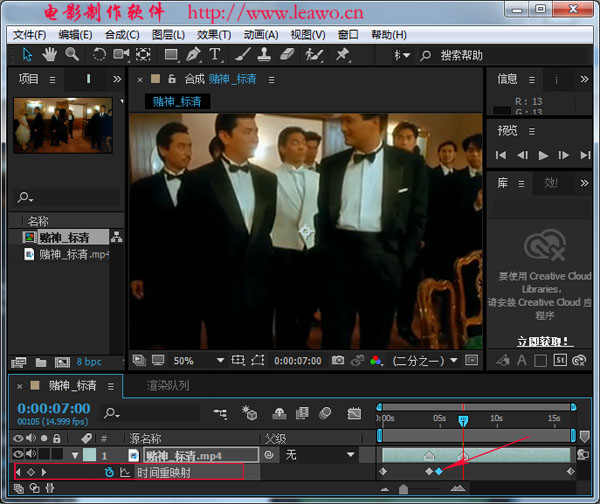Select the Pan Behind anchor point tool
The height and width of the screenshot is (504, 600).
143,54
